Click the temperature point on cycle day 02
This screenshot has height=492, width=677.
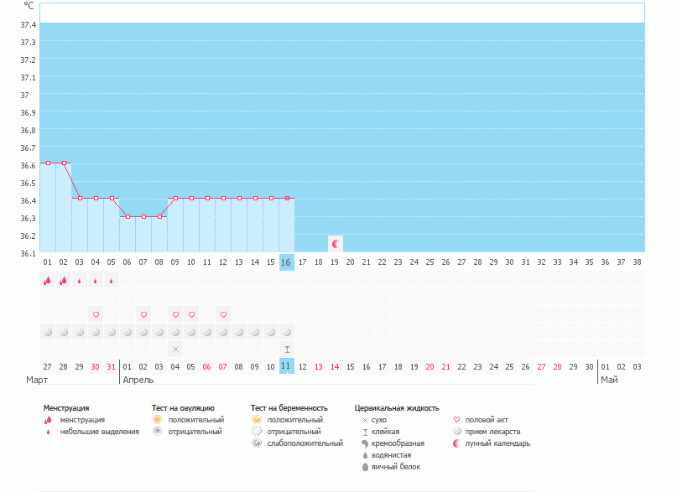click(x=63, y=163)
